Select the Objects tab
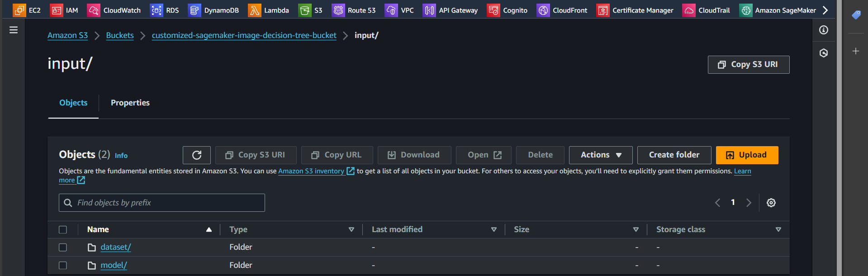This screenshot has height=276, width=868. [x=73, y=103]
